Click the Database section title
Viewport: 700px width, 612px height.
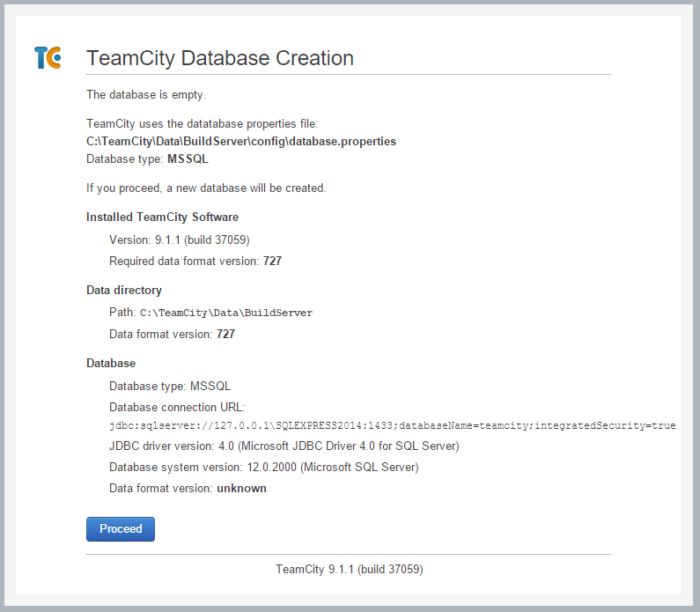pyautogui.click(x=111, y=363)
